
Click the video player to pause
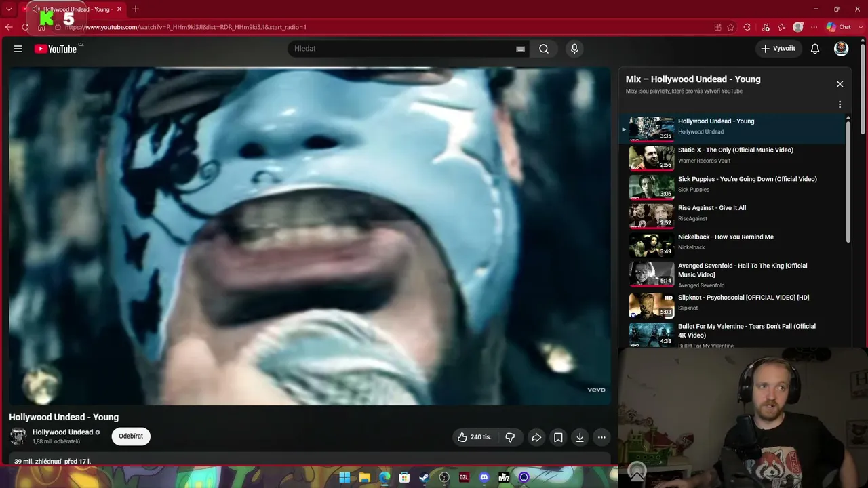[x=310, y=236]
